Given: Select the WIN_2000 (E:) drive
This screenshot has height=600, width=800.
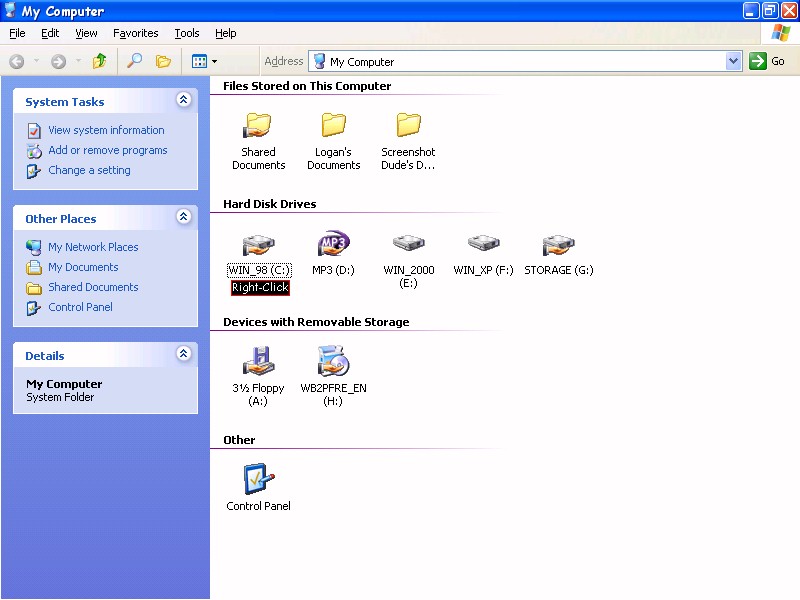Looking at the screenshot, I should click(x=408, y=245).
